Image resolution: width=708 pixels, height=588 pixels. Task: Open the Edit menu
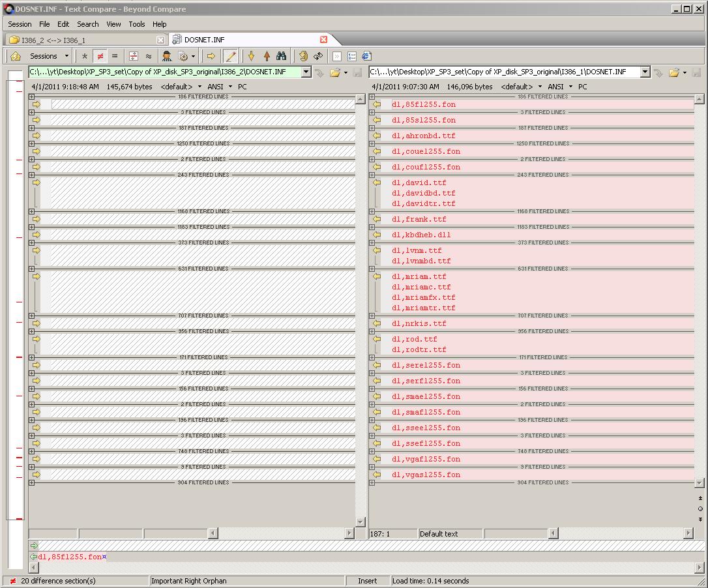(x=63, y=24)
